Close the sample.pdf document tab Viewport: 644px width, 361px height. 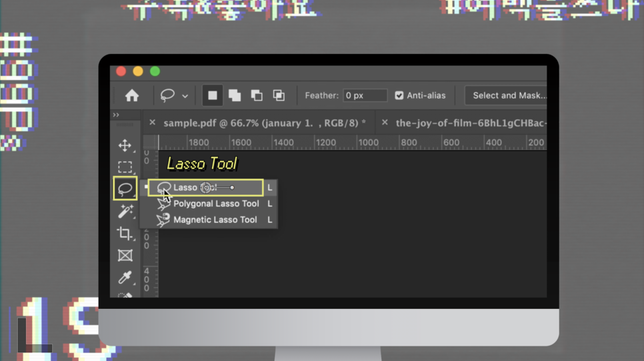coord(153,123)
